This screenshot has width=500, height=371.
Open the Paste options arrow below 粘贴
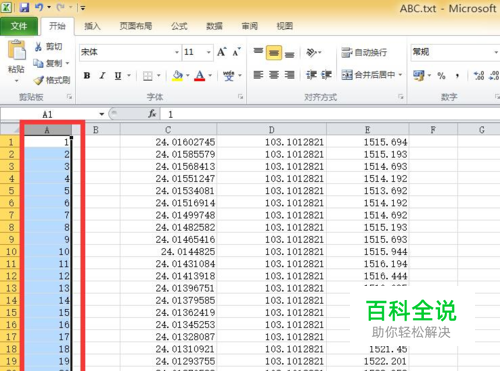16,81
